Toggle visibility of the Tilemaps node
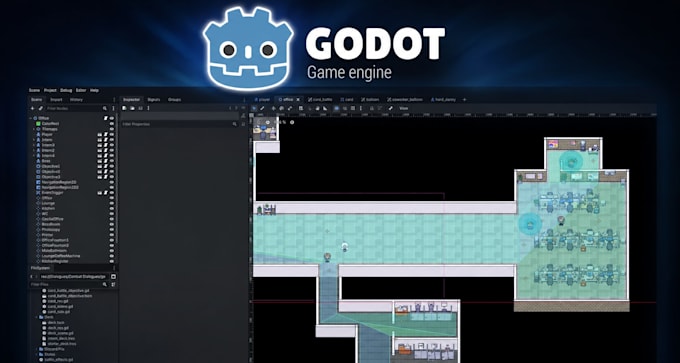This screenshot has height=363, width=680. click(112, 129)
